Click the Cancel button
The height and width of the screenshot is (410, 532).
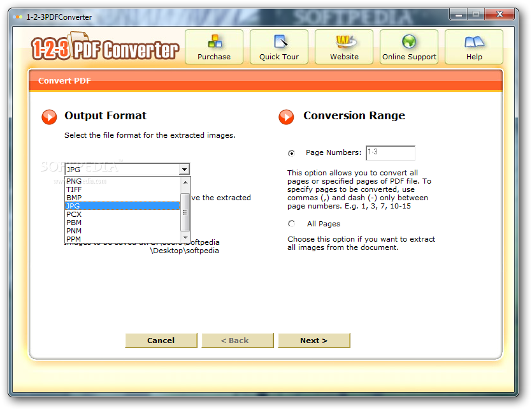[161, 340]
